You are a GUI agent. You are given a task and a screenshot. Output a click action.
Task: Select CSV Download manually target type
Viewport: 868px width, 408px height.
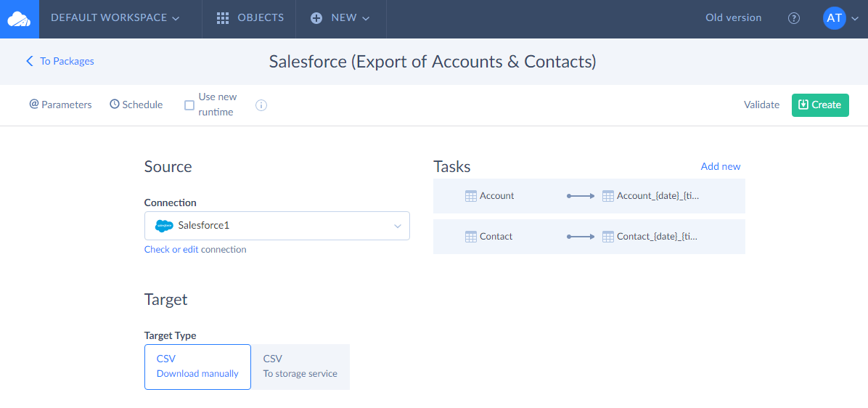pyautogui.click(x=197, y=367)
